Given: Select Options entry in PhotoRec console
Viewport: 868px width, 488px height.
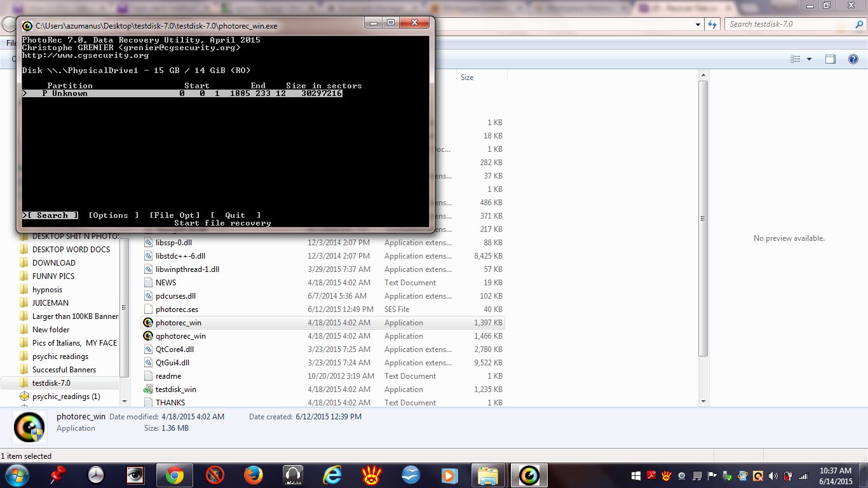Looking at the screenshot, I should [113, 215].
